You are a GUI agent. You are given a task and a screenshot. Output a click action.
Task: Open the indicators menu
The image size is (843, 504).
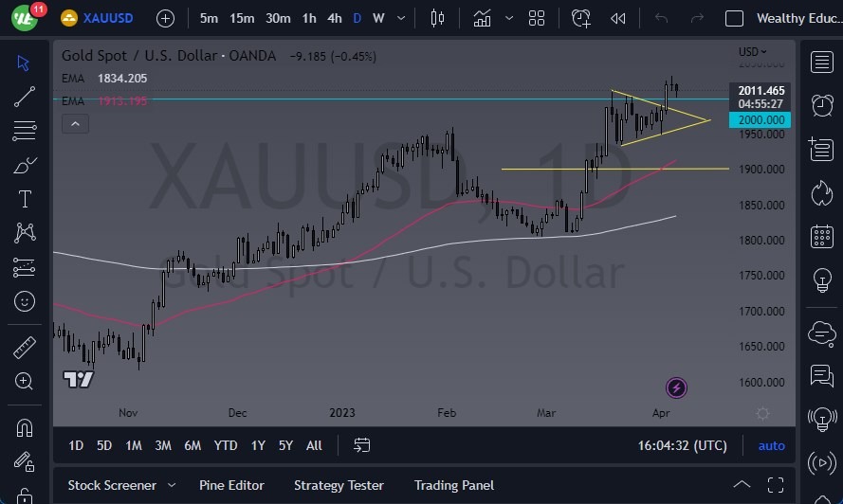(482, 18)
